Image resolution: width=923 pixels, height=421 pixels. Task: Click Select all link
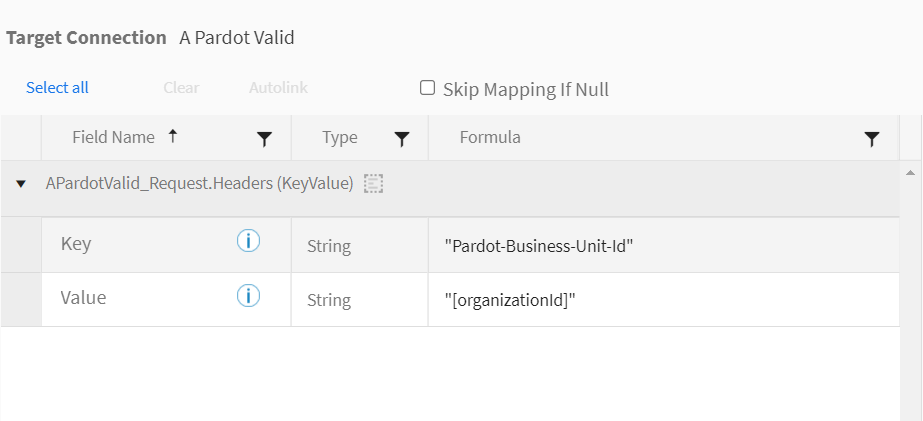pos(57,88)
